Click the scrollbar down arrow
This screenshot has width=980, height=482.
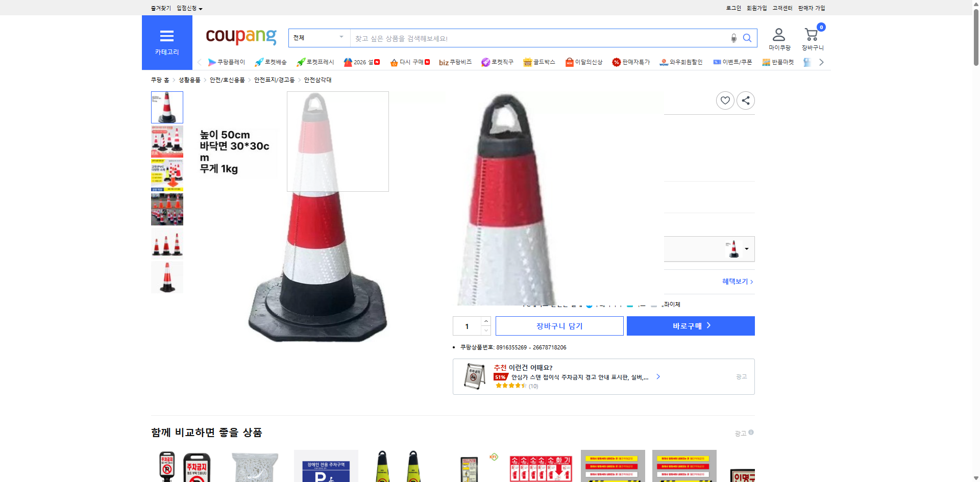tap(976, 478)
